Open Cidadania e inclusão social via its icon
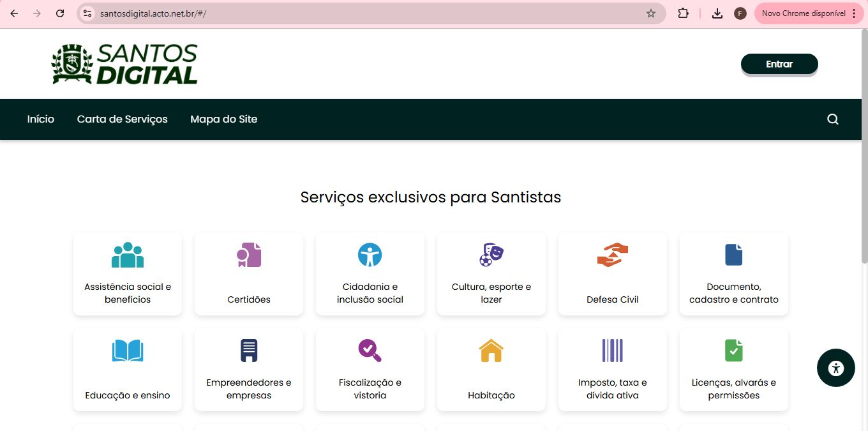868x431 pixels. coord(370,254)
